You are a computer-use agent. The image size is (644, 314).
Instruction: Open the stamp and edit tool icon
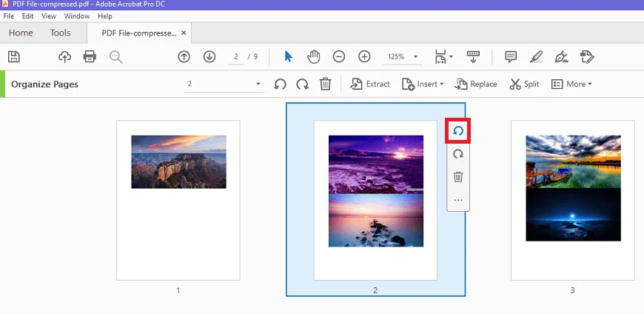pyautogui.click(x=587, y=57)
